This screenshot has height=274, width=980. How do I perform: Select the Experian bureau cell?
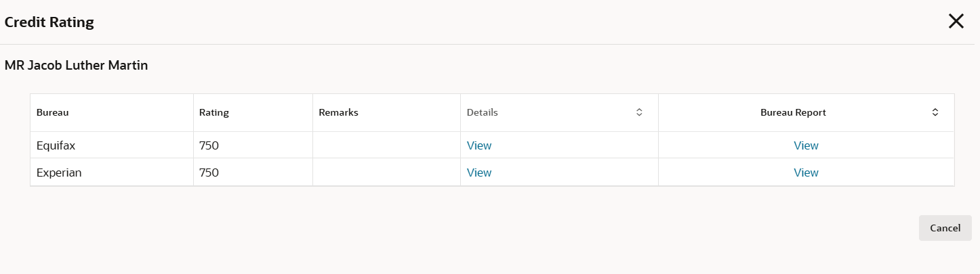pyautogui.click(x=59, y=173)
